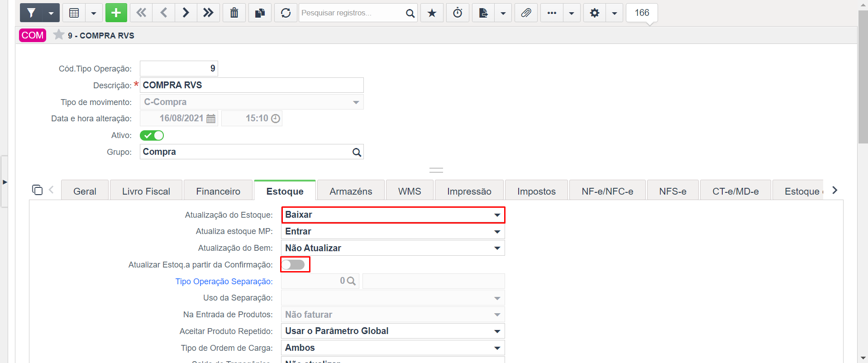The width and height of the screenshot is (868, 363).
Task: Search Tipo Operação Separação magnifier
Action: [x=351, y=281]
